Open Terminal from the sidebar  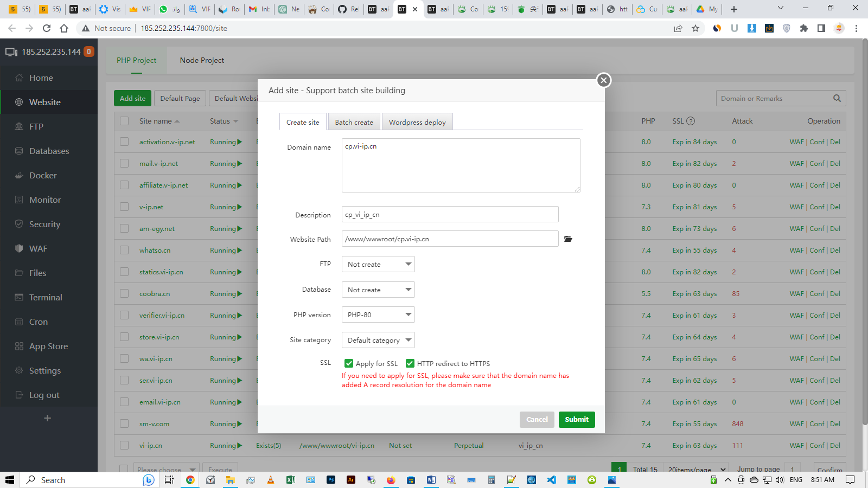(20, 298)
